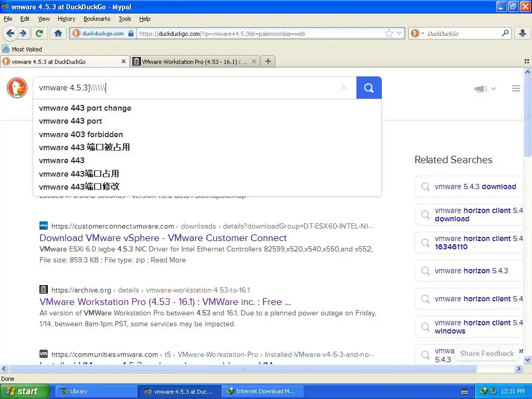Close the vmware 4.5.3 at DuckDuckGo tab
This screenshot has width=532, height=399.
click(124, 61)
